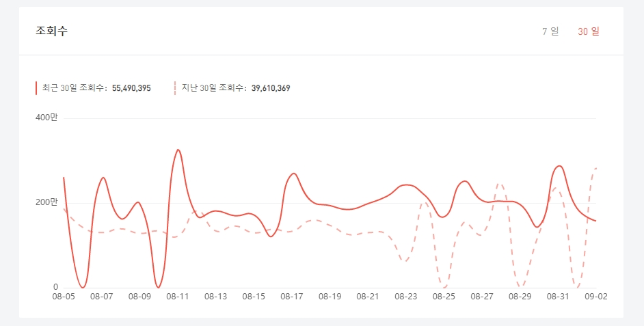Select the 30 일 tab
This screenshot has width=644, height=326.
pyautogui.click(x=588, y=31)
